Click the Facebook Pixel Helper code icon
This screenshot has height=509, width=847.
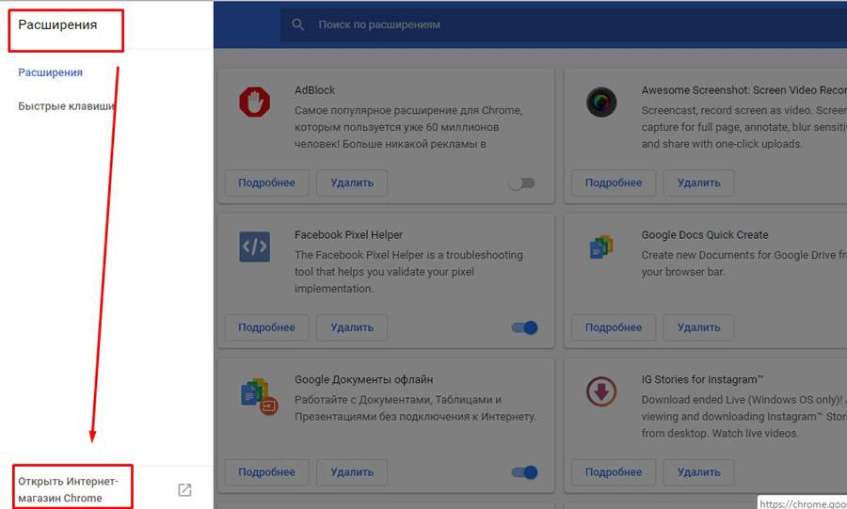(254, 246)
